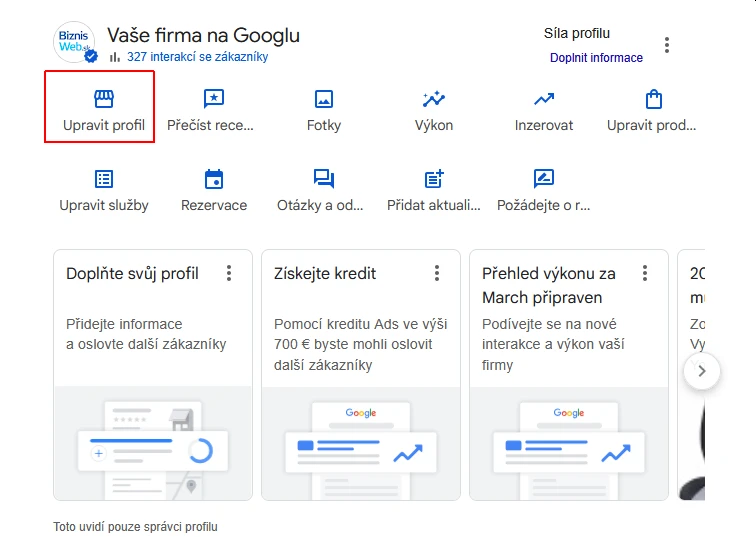The image size is (756, 537).
Task: Open Požádejte o recenze icon
Action: click(543, 179)
